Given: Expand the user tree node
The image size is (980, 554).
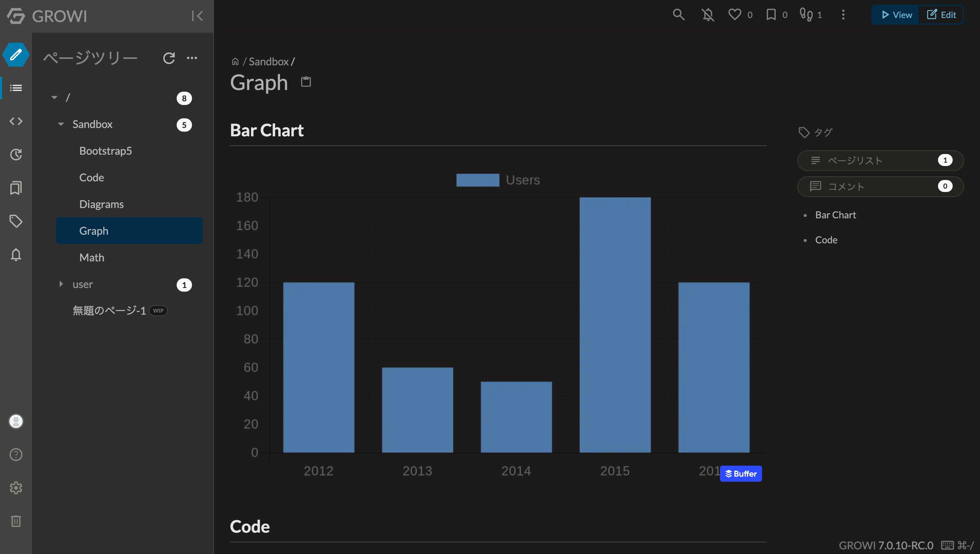Looking at the screenshot, I should (61, 284).
